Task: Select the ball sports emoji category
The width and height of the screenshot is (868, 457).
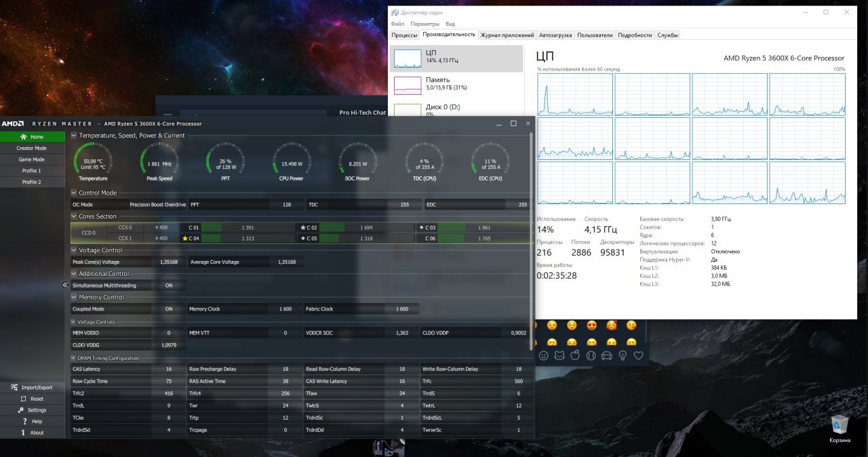Action: 591,355
